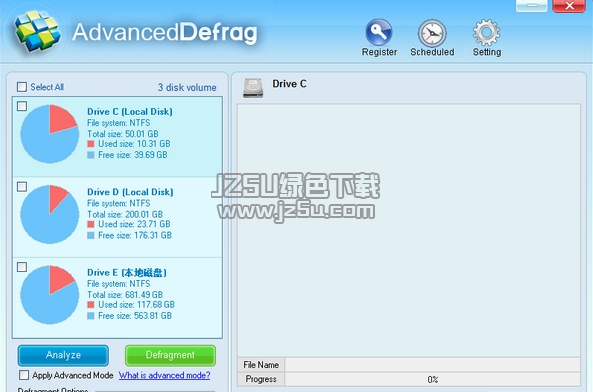
Task: Enable Apply Advanced Mode checkbox
Action: pyautogui.click(x=24, y=375)
